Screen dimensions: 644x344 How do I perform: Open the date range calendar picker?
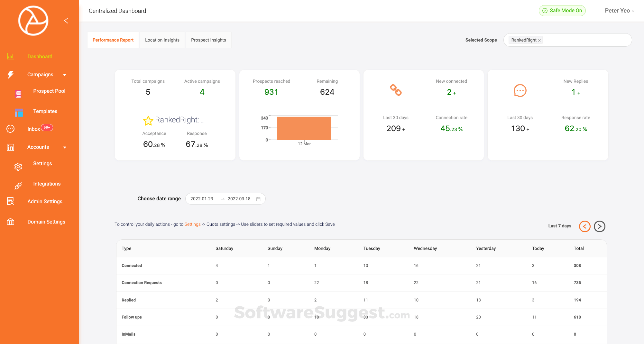tap(258, 199)
